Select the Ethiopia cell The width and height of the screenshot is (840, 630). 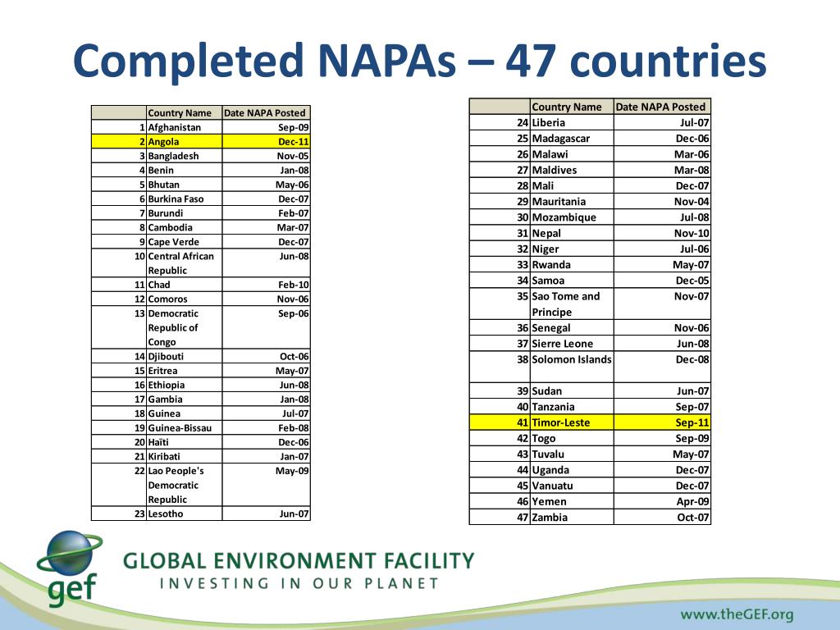click(x=184, y=385)
